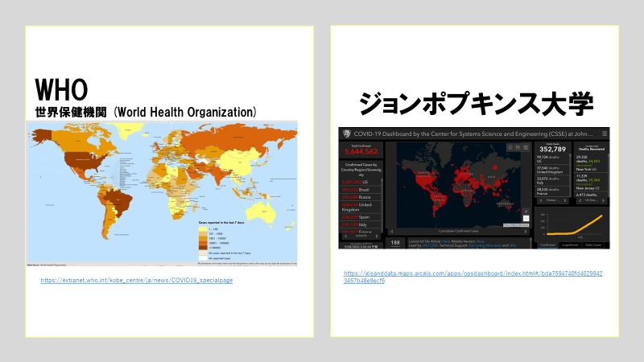
Task: Open the gisanddata.maps.arcgis.com dashboard link
Action: pyautogui.click(x=473, y=277)
